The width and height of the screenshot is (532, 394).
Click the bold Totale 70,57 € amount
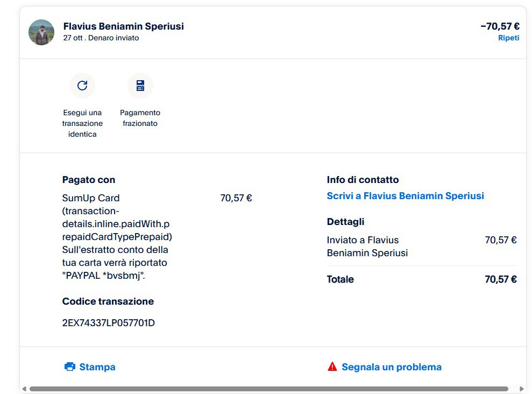click(500, 279)
